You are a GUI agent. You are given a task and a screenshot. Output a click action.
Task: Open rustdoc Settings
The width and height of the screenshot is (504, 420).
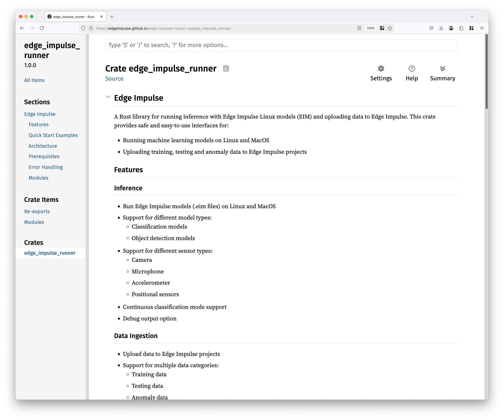point(381,73)
